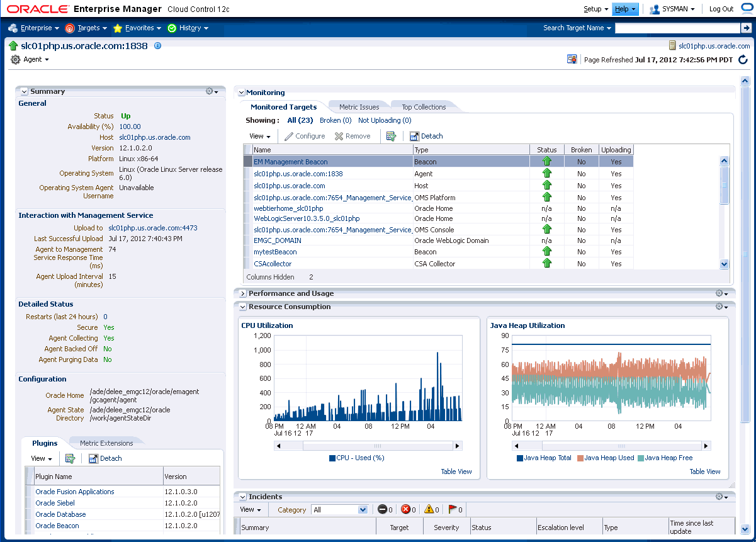Image resolution: width=756 pixels, height=542 pixels.
Task: Click the Agent gear menu icon
Action: click(16, 59)
